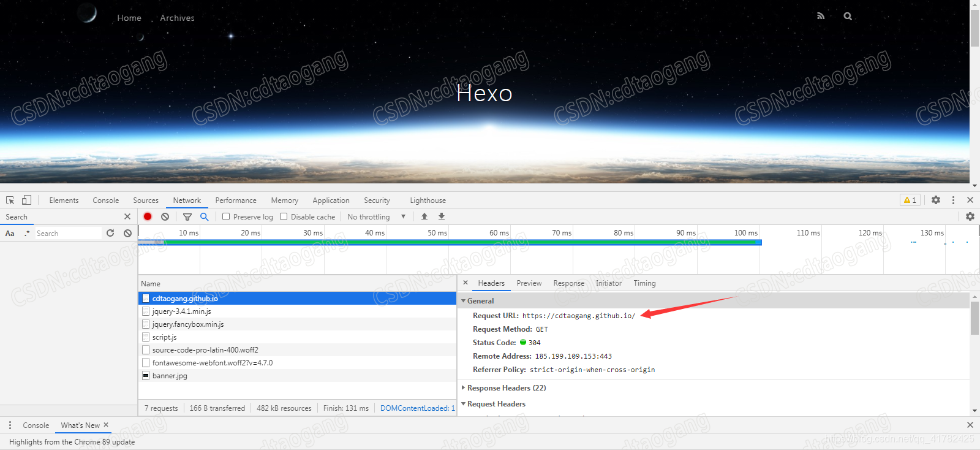
Task: Select the jquery-3.4.1.min.js request
Action: click(x=298, y=311)
